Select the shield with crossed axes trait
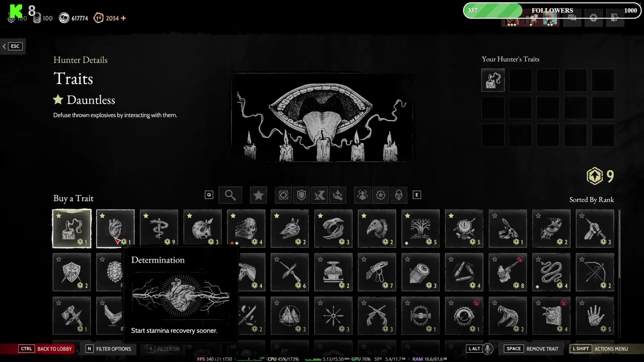Image resolution: width=644 pixels, height=362 pixels. (x=72, y=272)
